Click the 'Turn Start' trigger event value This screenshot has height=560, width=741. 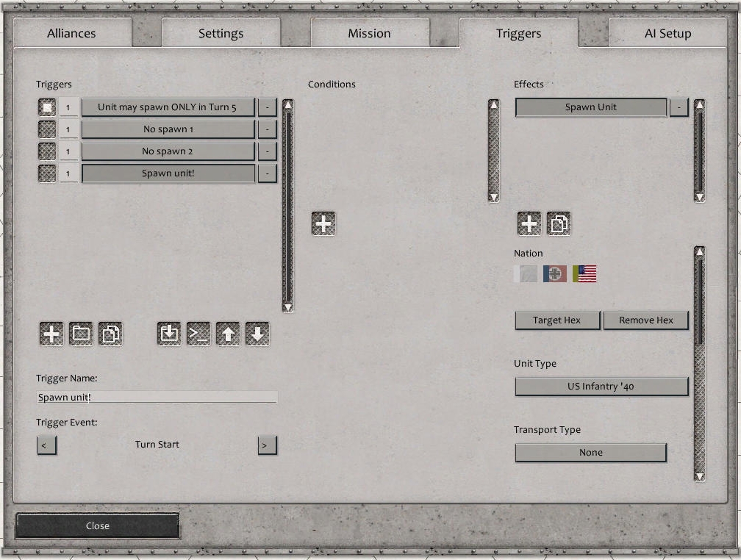(157, 444)
